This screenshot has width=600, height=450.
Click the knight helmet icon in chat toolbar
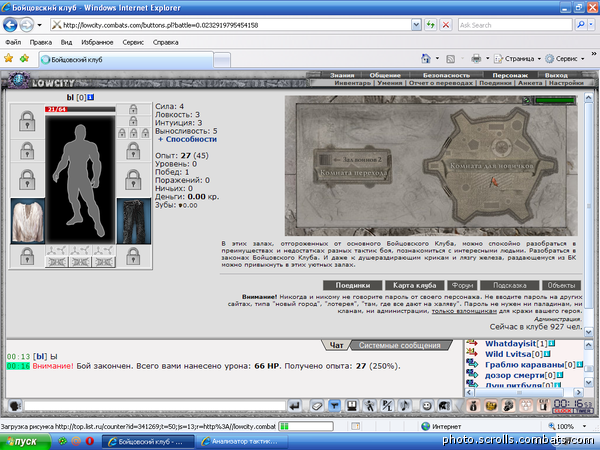pyautogui.click(x=444, y=406)
